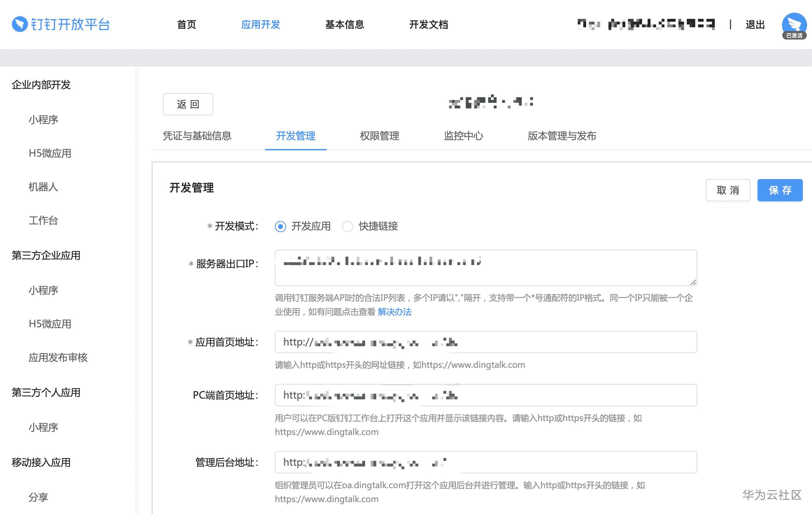812x514 pixels.
Task: Click the activated user avatar icon
Action: pos(794,25)
